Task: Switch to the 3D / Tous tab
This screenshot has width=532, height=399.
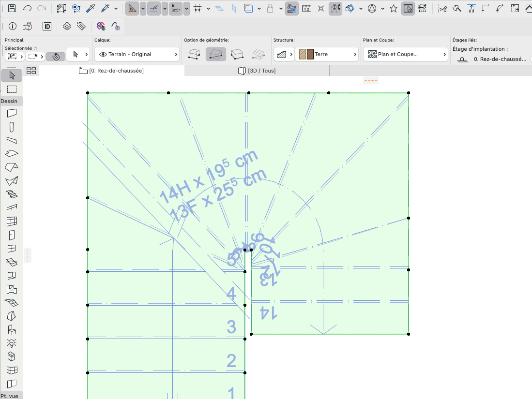Action: coord(257,71)
